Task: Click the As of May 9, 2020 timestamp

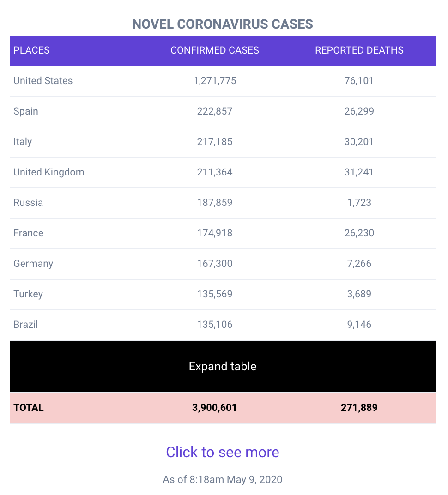Action: pos(223,479)
